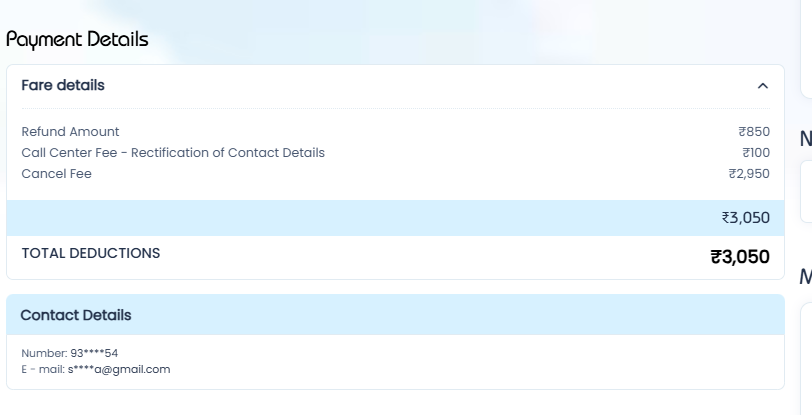Image resolution: width=812 pixels, height=415 pixels.
Task: Click the cut-off N heading on right edge
Action: [806, 139]
